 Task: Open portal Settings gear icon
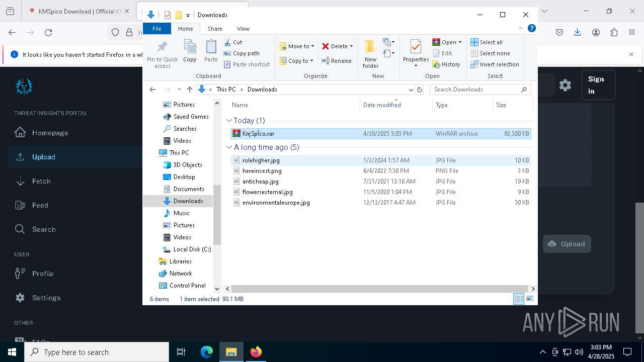(x=565, y=85)
